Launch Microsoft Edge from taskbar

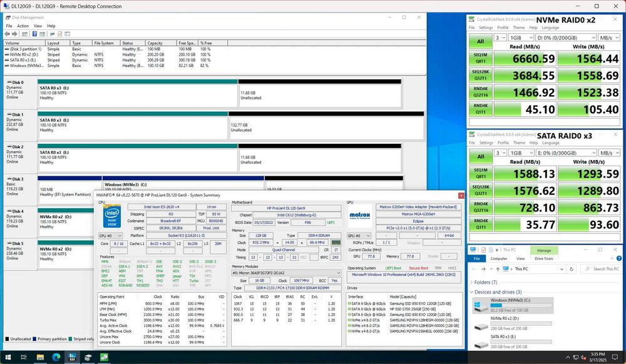(x=56, y=357)
